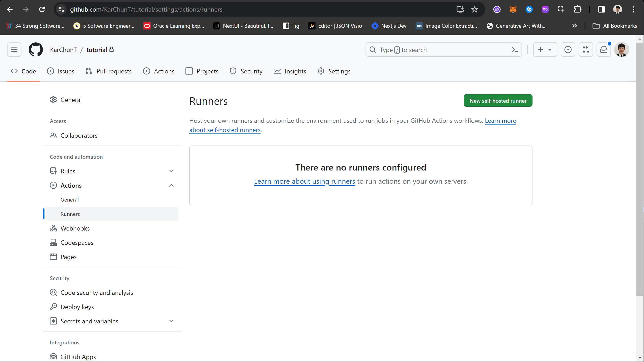Viewport: 644px width, 362px height.
Task: Open Webhooks settings in sidebar
Action: (x=75, y=228)
